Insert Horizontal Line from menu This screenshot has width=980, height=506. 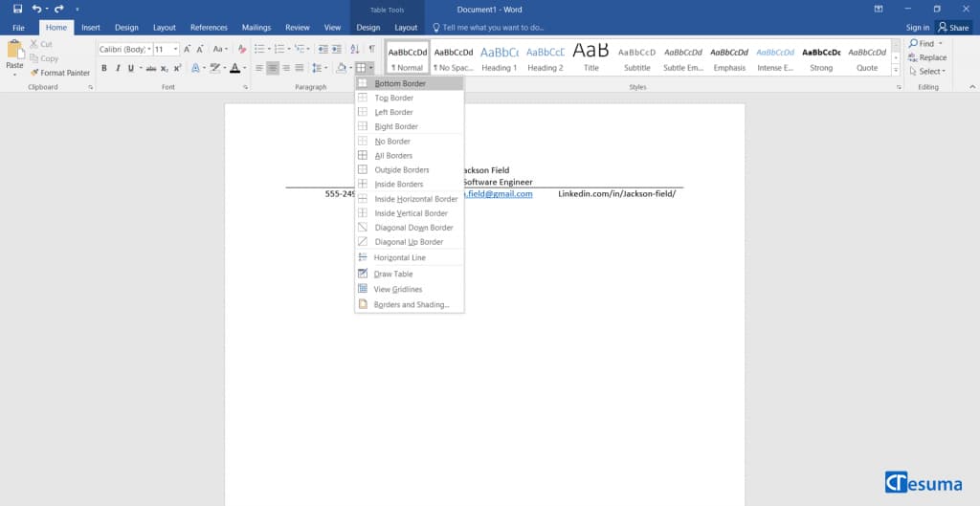click(x=410, y=257)
